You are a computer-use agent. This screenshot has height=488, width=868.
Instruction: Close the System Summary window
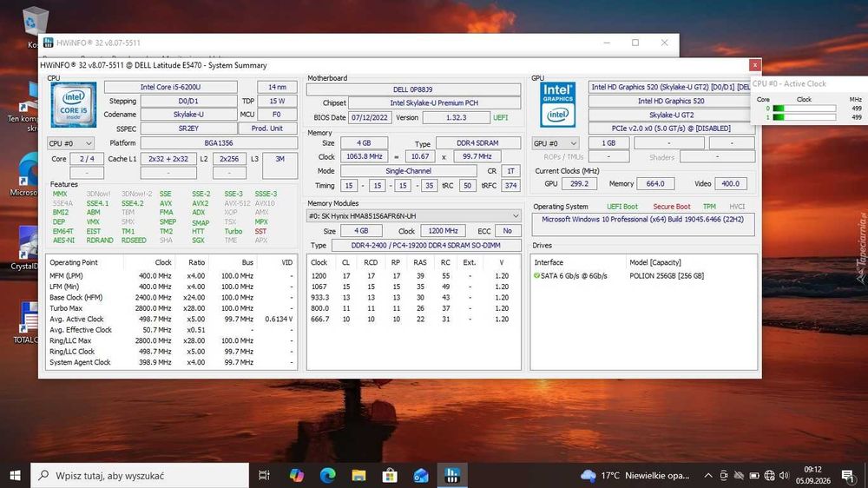coord(754,65)
